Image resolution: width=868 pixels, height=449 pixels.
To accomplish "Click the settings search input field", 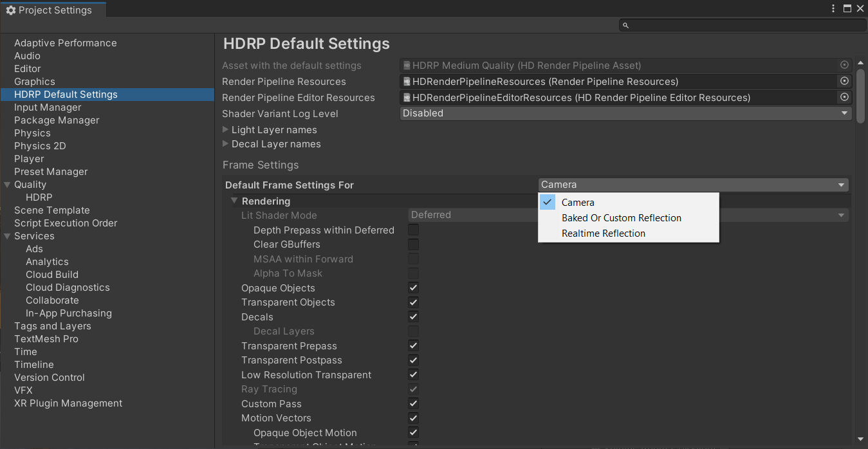I will tap(741, 26).
